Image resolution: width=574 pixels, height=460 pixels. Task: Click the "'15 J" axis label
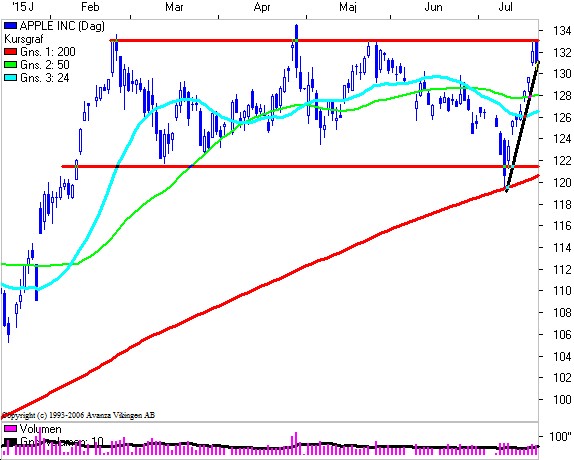(x=24, y=7)
